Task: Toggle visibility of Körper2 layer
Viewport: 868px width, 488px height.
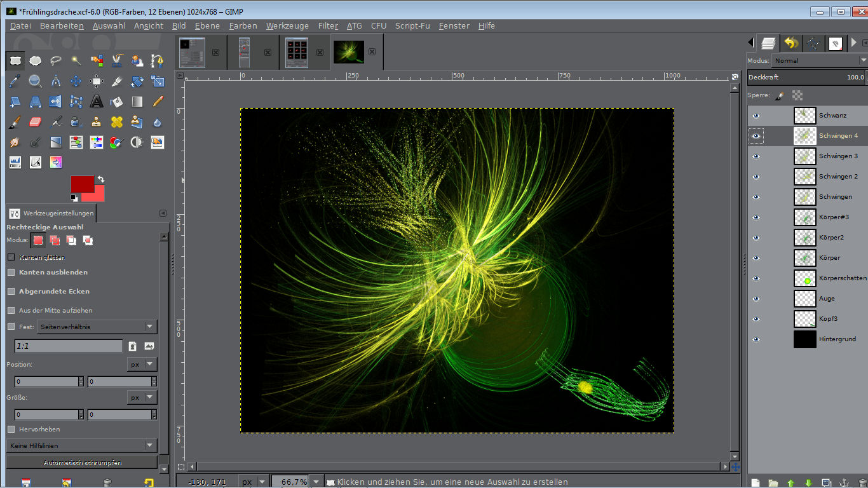Action: click(x=756, y=238)
